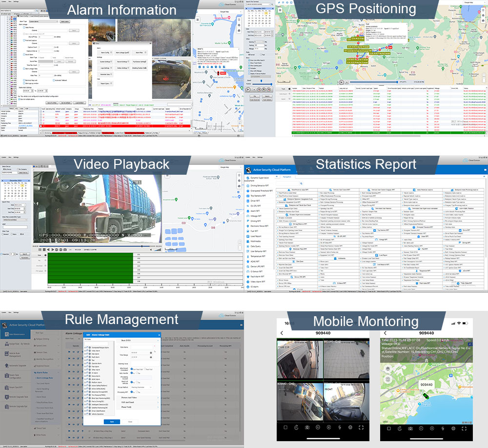488x448 pixels.
Task: Open Alarm Filter in the Alarm Information settings panel
Action: (140, 53)
